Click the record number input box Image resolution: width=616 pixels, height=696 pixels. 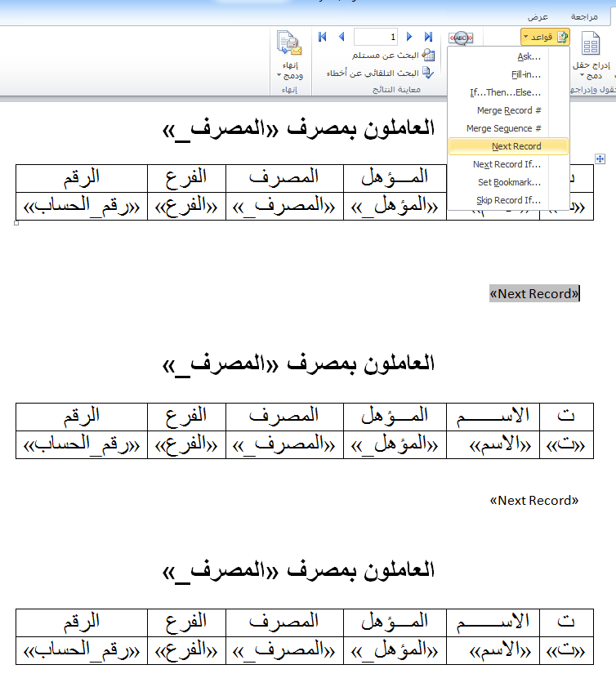point(376,37)
